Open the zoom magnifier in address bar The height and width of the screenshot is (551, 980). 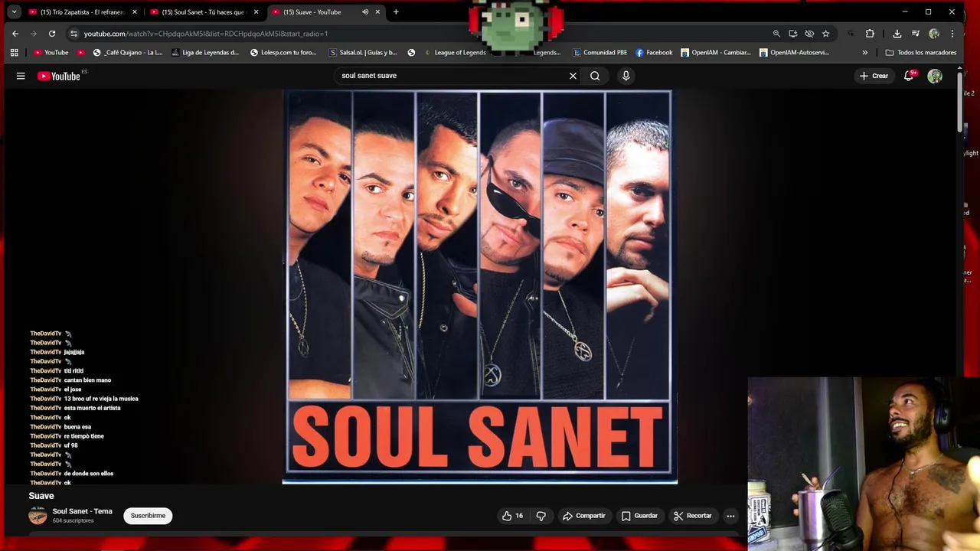[x=776, y=34]
